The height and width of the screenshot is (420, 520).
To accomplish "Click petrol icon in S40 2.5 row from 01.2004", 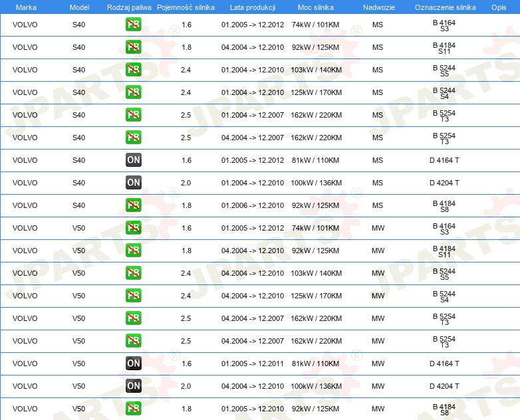I will 133,115.
